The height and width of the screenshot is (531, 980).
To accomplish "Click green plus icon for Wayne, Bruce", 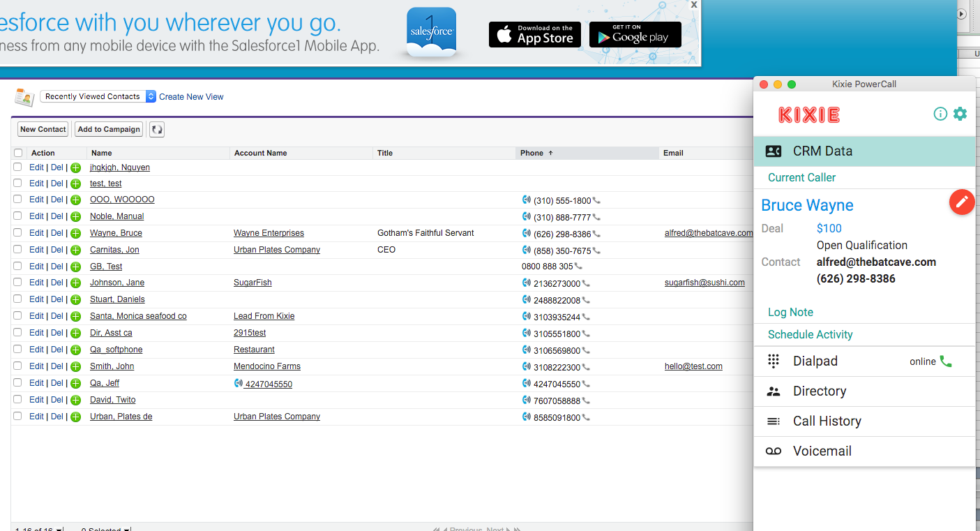I will point(75,233).
